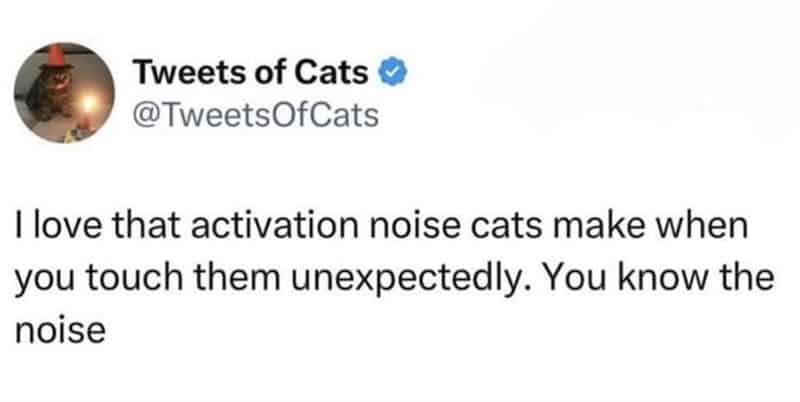Click the "@" symbol in the handle
This screenshot has height=402, width=800.
click(143, 115)
